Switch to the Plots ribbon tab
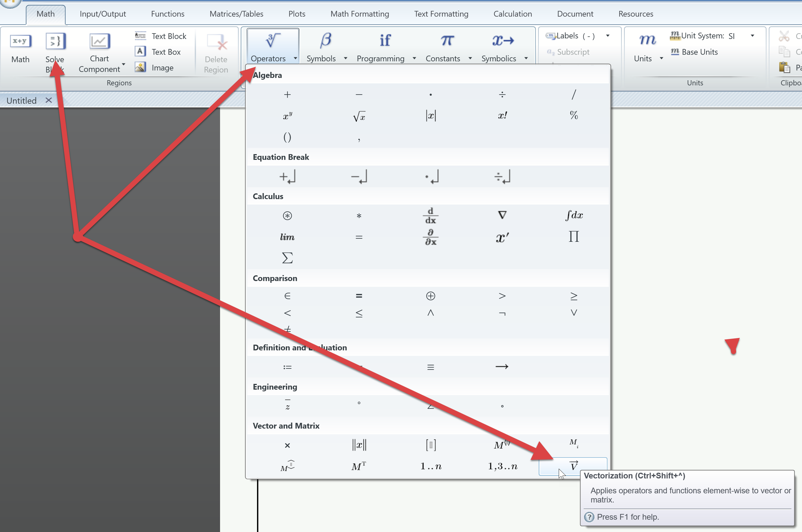This screenshot has width=802, height=532. (x=296, y=14)
